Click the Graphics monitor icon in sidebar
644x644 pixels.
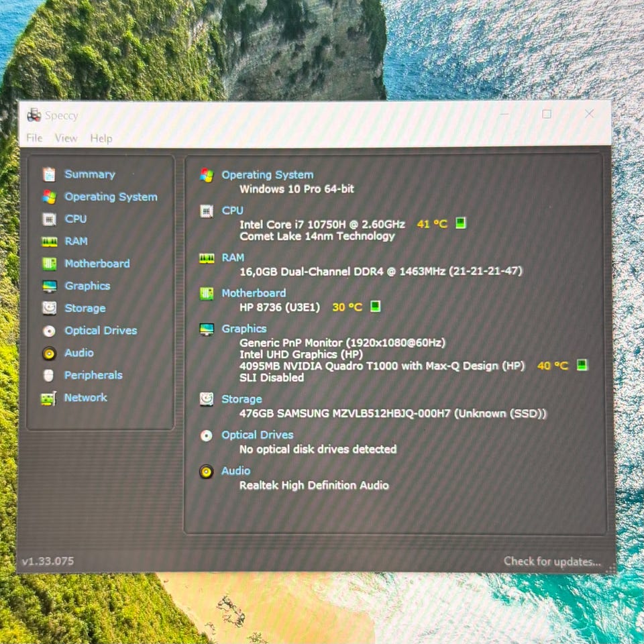click(49, 286)
